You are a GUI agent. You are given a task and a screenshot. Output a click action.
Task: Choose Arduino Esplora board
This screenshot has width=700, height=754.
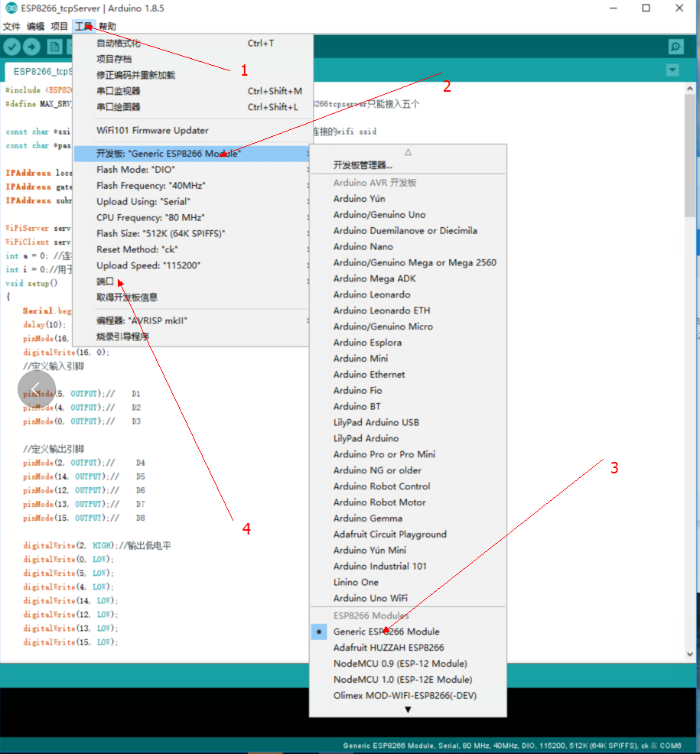[408, 343]
